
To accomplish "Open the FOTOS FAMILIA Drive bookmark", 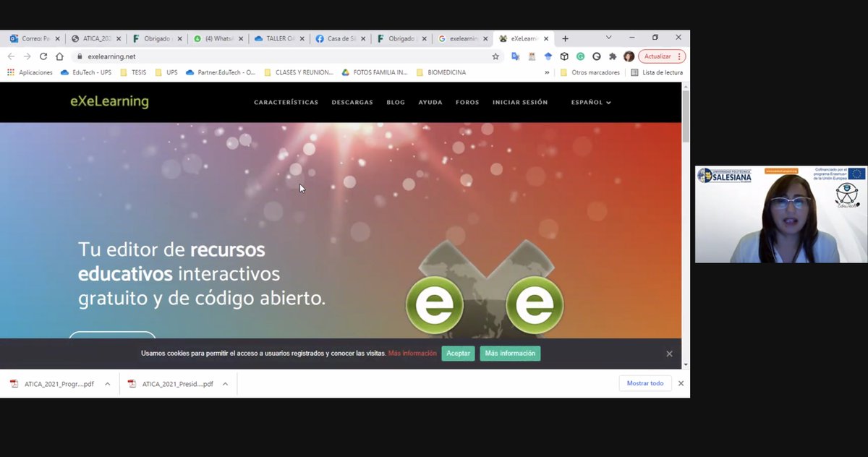I will (x=375, y=72).
